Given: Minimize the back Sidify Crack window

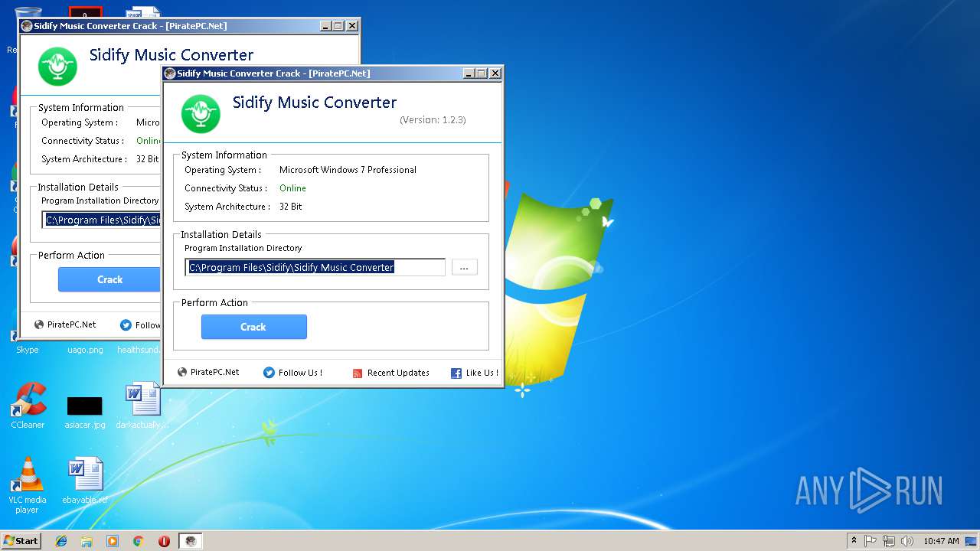Looking at the screenshot, I should (x=325, y=26).
